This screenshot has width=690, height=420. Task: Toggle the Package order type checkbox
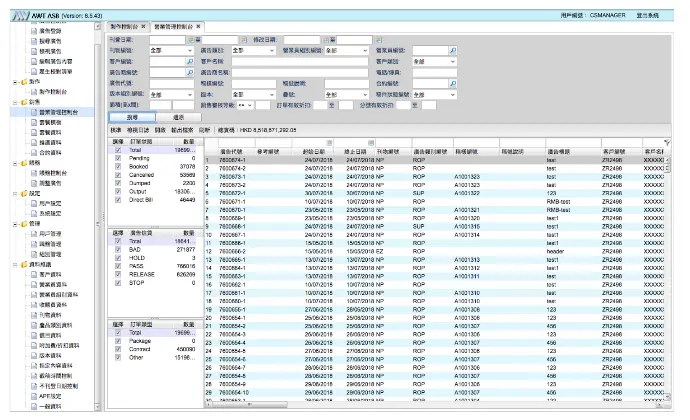pos(118,340)
